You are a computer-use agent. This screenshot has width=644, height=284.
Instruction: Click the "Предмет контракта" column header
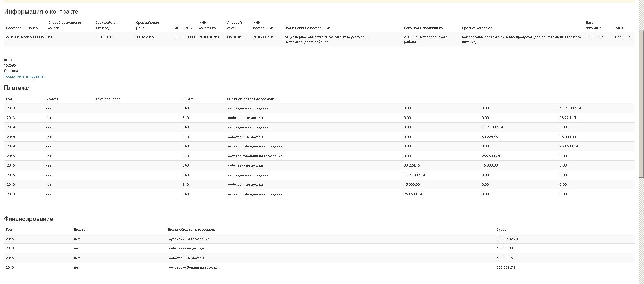click(x=477, y=28)
